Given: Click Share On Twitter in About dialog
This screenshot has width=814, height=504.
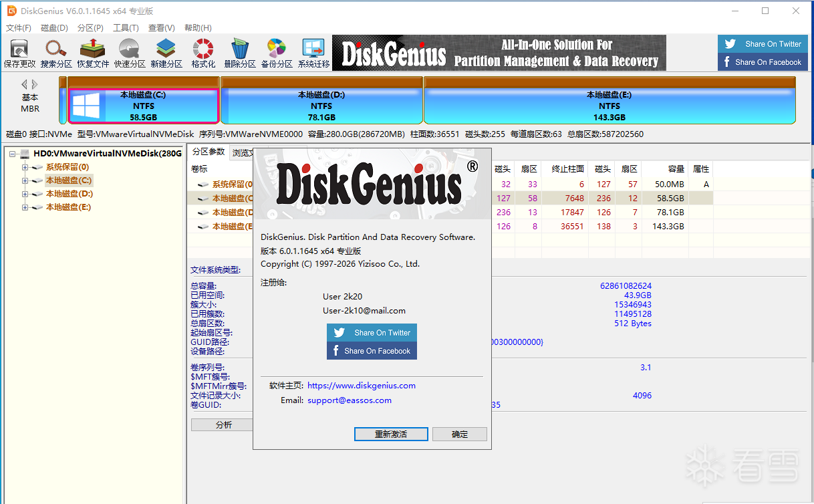Looking at the screenshot, I should click(372, 332).
